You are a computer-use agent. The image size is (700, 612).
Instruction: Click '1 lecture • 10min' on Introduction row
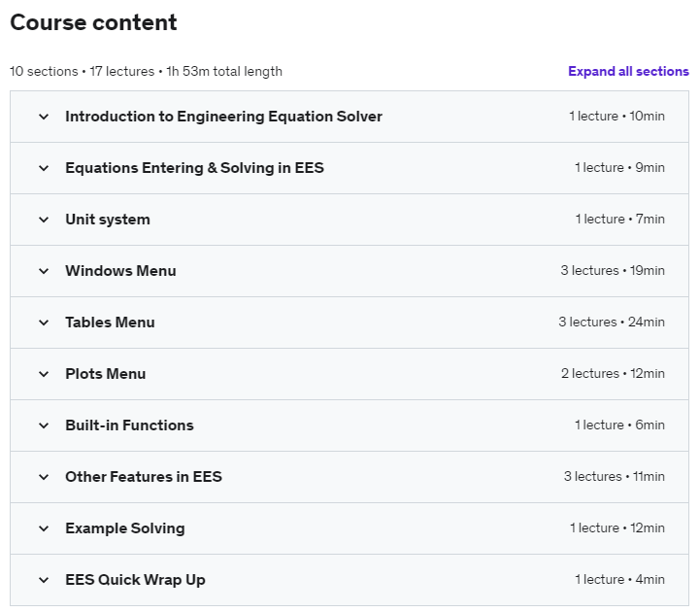click(x=617, y=117)
